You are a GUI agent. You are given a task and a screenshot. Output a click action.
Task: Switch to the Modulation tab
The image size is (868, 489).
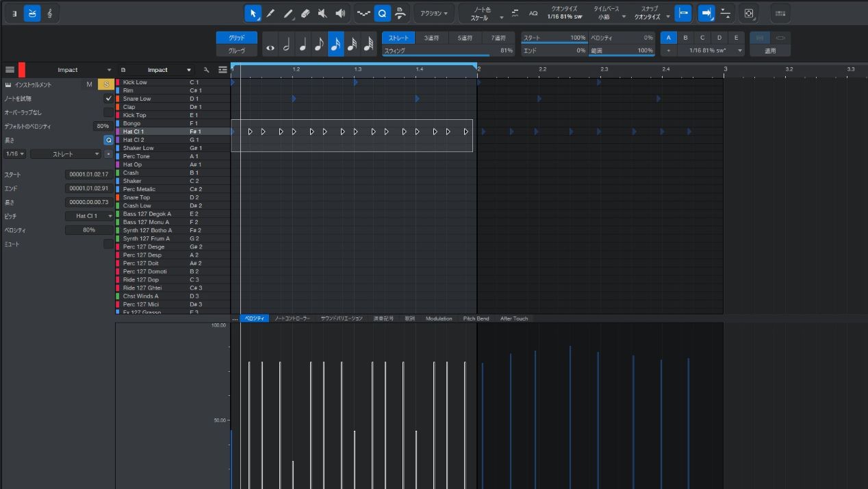439,318
